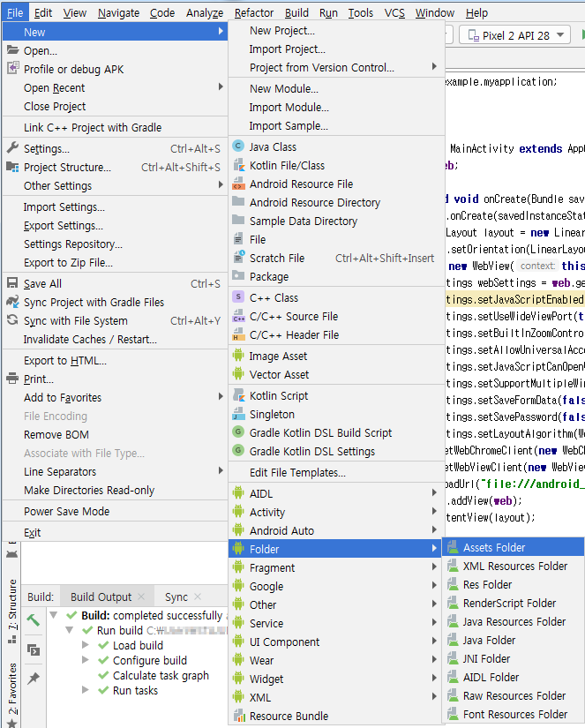Click the Kotlin File/Class icon
Viewport: 585px width, 728px height.
pyautogui.click(x=238, y=165)
